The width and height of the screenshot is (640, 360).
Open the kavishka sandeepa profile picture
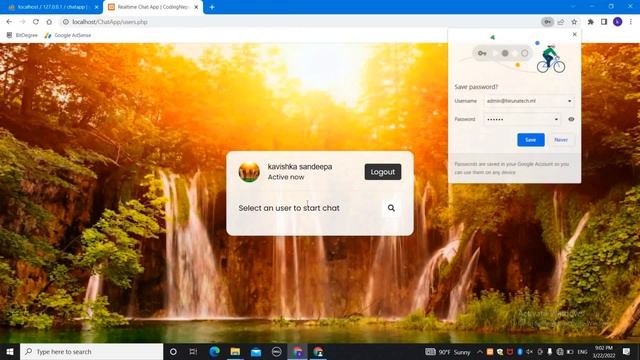pyautogui.click(x=249, y=172)
